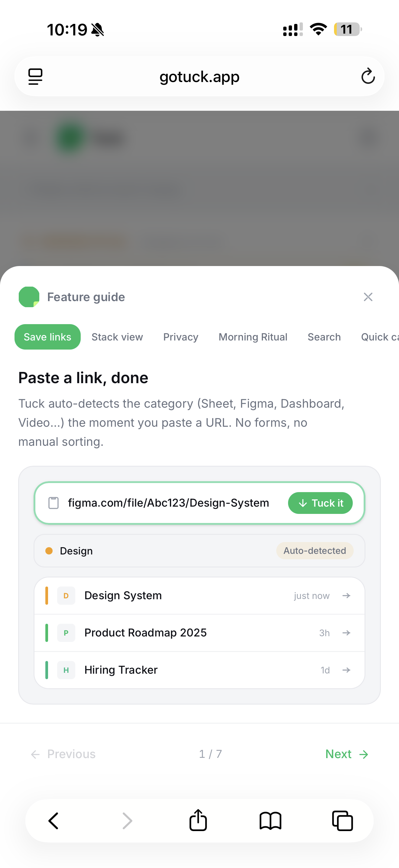Click the clipboard icon in link field
Screen dimensions: 399x868
tap(54, 503)
